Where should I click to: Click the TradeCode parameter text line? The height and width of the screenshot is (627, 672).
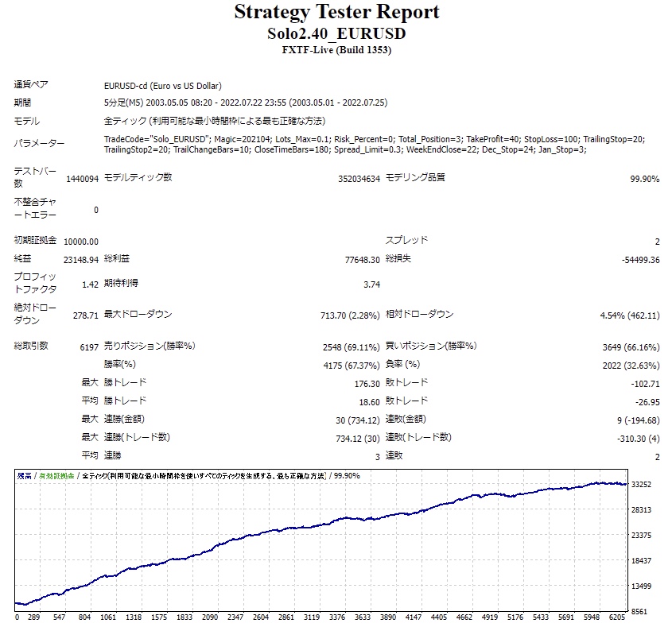coord(374,139)
